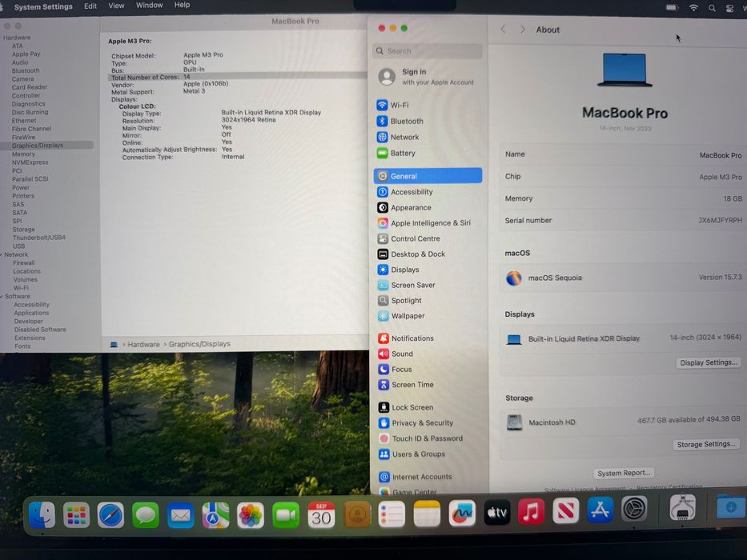Click the Storage Settings button

(706, 444)
